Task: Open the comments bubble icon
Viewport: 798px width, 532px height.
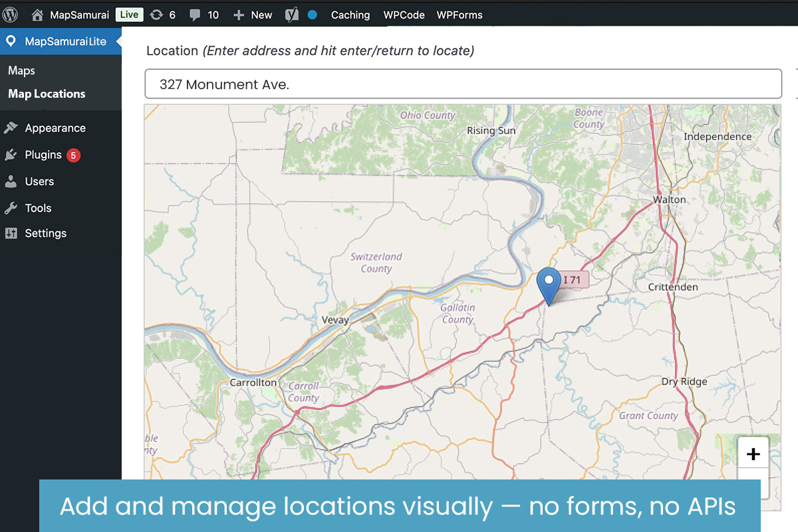Action: pyautogui.click(x=195, y=15)
